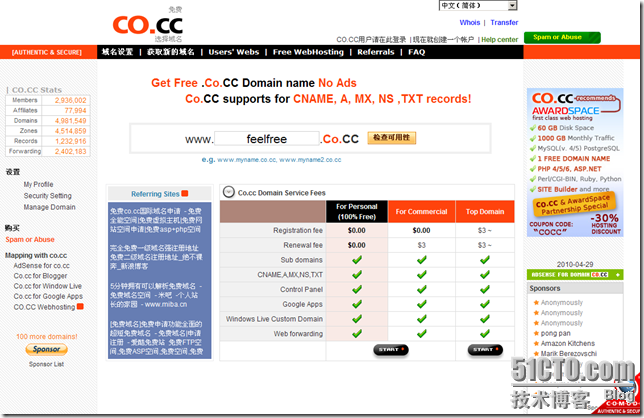Click the For Personal column header
Image resolution: width=644 pixels, height=418 pixels.
click(356, 211)
